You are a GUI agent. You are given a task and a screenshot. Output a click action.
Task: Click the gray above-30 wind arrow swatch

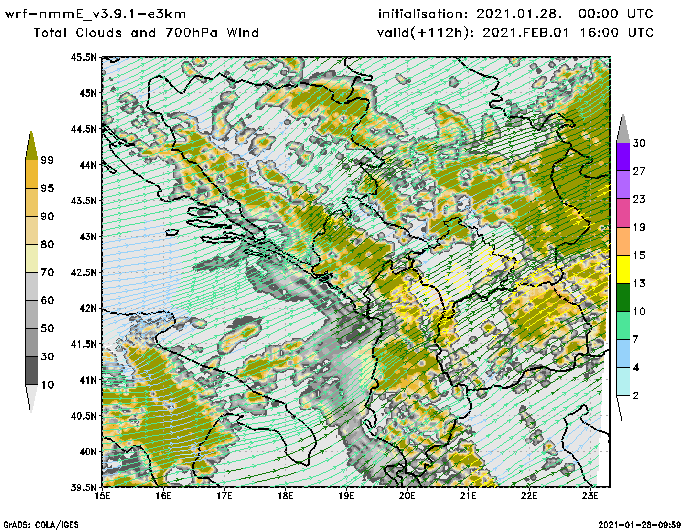click(x=623, y=129)
